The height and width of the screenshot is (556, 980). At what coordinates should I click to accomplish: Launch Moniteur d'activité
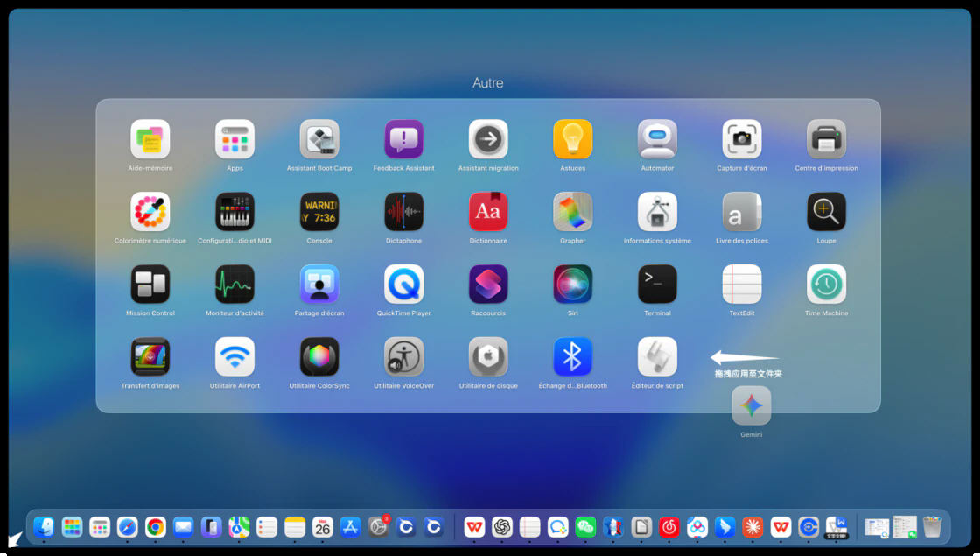[234, 284]
